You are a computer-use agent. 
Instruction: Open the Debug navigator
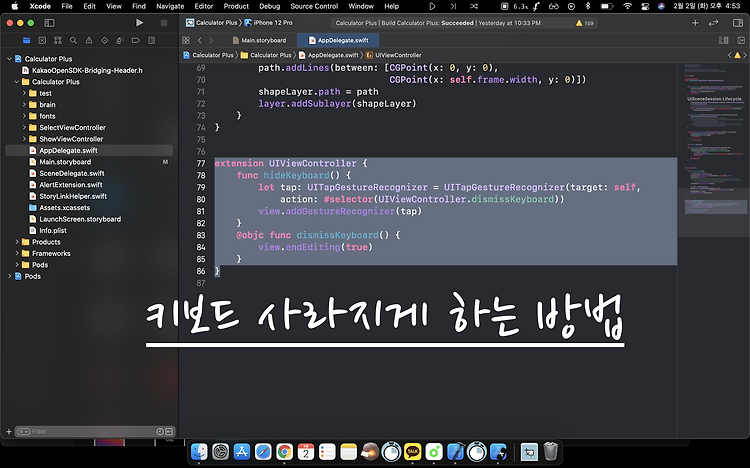120,41
